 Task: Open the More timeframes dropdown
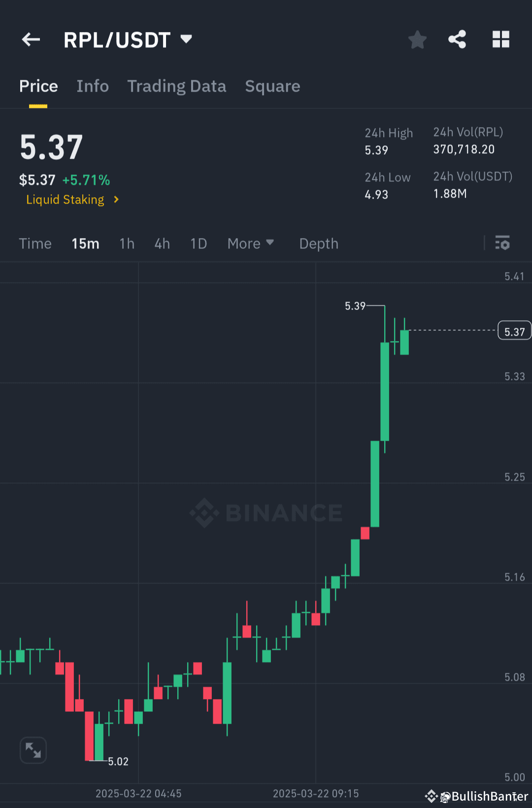tap(251, 243)
